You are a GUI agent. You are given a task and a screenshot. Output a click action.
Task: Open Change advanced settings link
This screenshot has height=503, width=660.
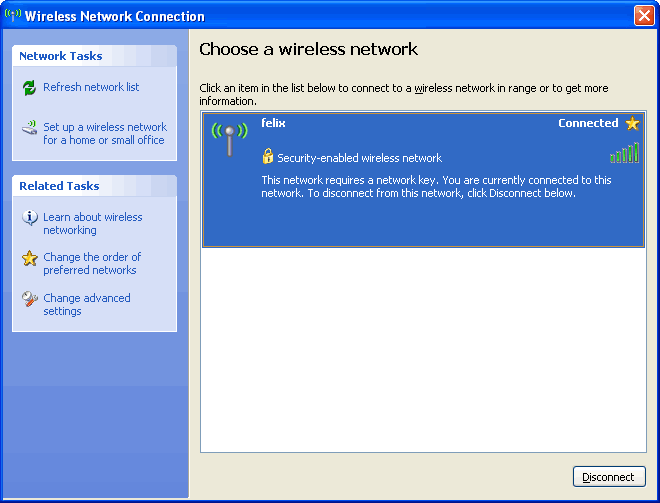(x=86, y=304)
